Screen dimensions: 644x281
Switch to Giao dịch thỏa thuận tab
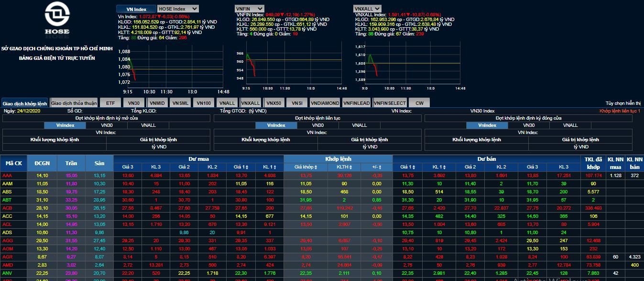74,103
